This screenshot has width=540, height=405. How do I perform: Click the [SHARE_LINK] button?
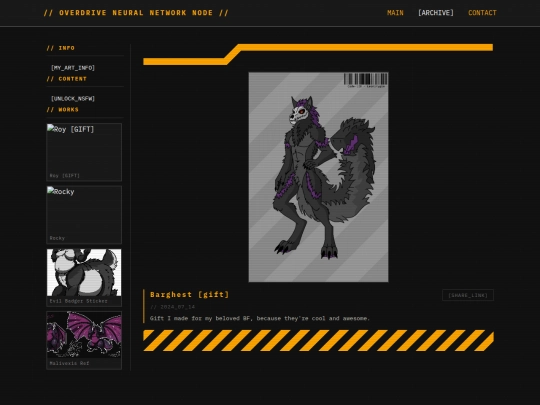point(468,295)
